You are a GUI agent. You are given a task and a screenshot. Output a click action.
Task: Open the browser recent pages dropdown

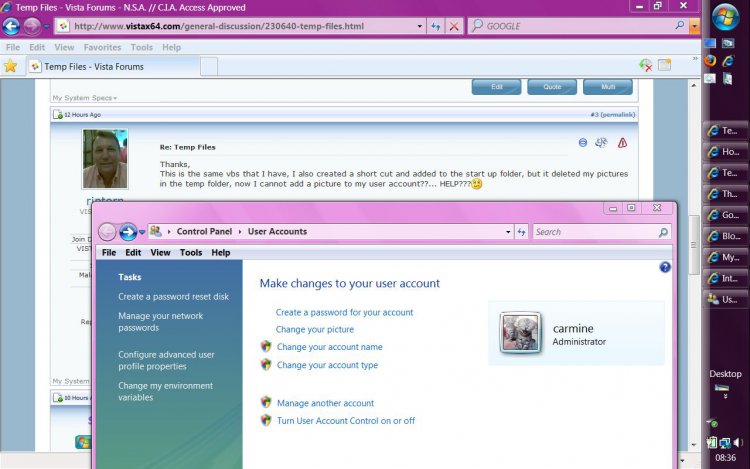click(46, 26)
